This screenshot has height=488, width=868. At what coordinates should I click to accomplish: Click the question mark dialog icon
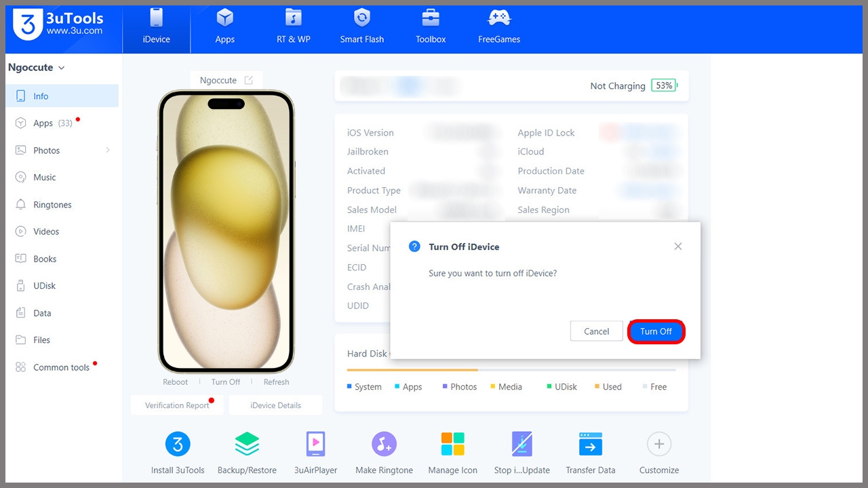click(x=414, y=247)
